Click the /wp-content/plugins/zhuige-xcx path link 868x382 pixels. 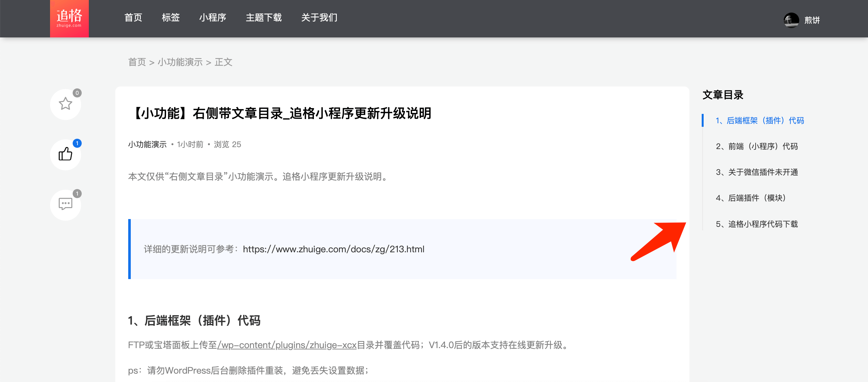(x=287, y=345)
